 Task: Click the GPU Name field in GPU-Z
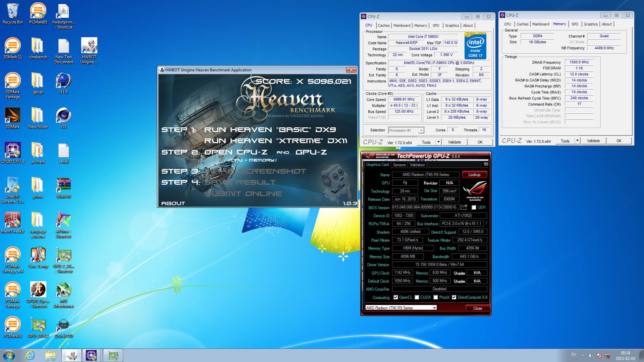tap(425, 175)
